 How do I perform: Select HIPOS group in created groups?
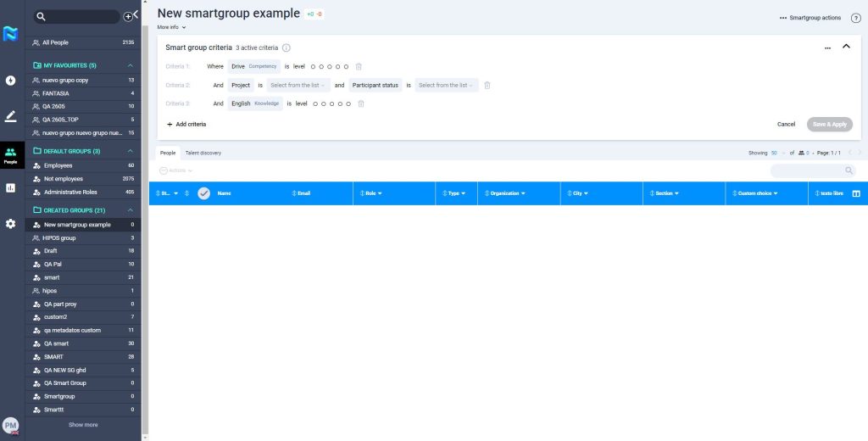pyautogui.click(x=59, y=238)
